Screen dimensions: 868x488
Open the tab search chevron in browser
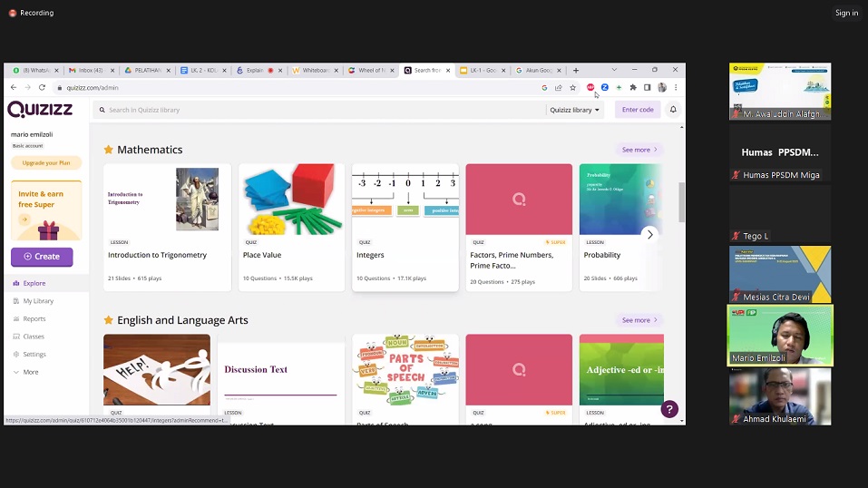click(614, 70)
